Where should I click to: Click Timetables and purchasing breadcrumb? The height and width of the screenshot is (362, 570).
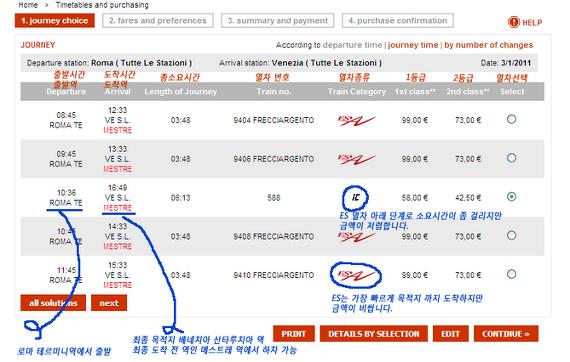tap(102, 5)
